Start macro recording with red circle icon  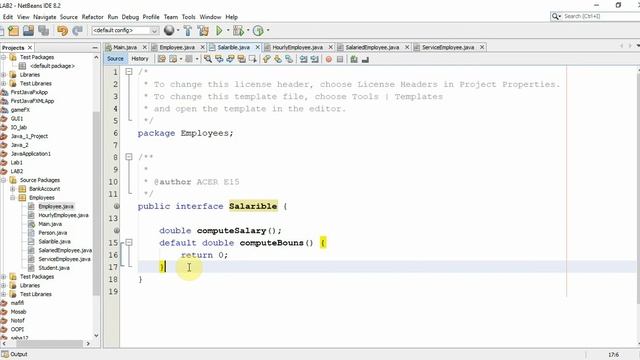click(329, 59)
